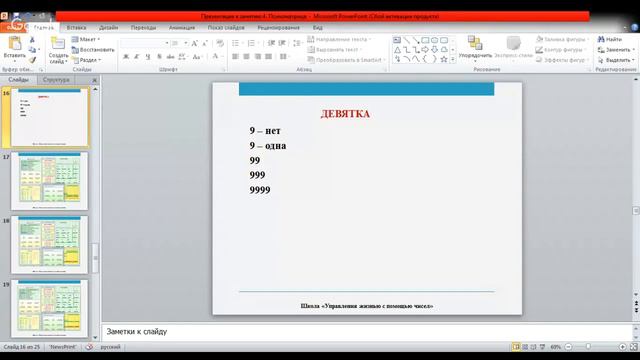Select slide 18 thumbnail
Screen dimensions: 640x360
pos(49,245)
